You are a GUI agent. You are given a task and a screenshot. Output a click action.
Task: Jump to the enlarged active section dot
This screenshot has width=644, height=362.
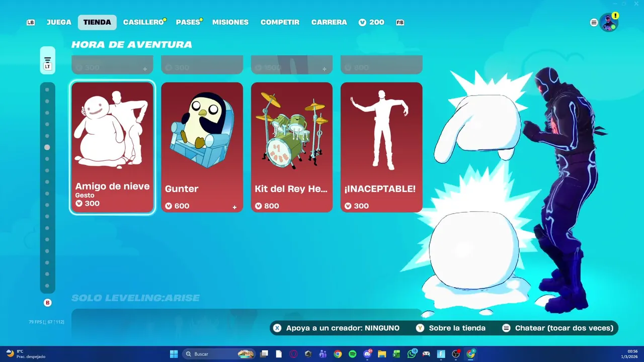pos(47,147)
